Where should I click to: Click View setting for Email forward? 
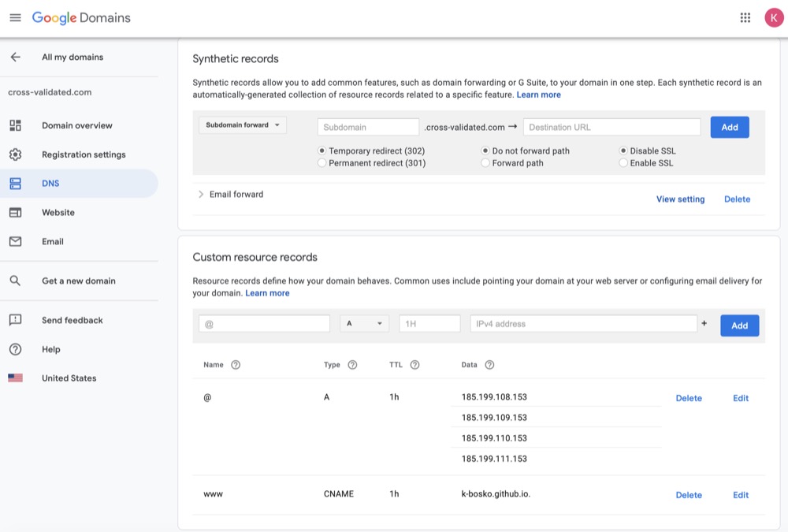point(680,199)
